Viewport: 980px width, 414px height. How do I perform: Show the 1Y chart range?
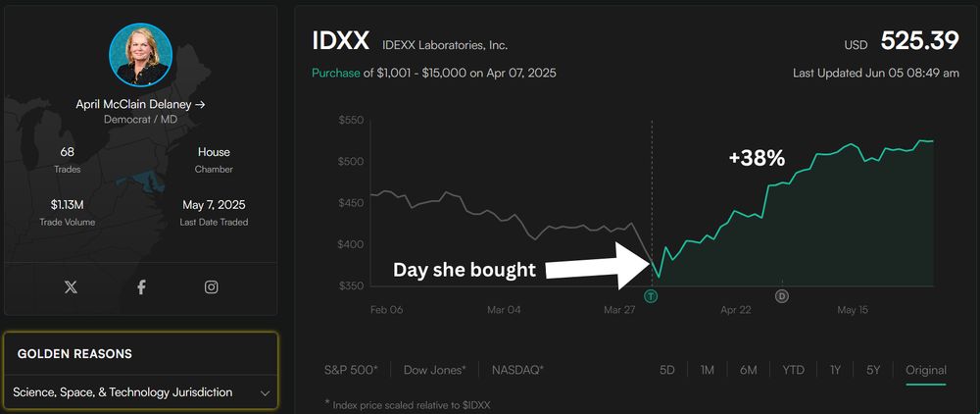point(835,370)
